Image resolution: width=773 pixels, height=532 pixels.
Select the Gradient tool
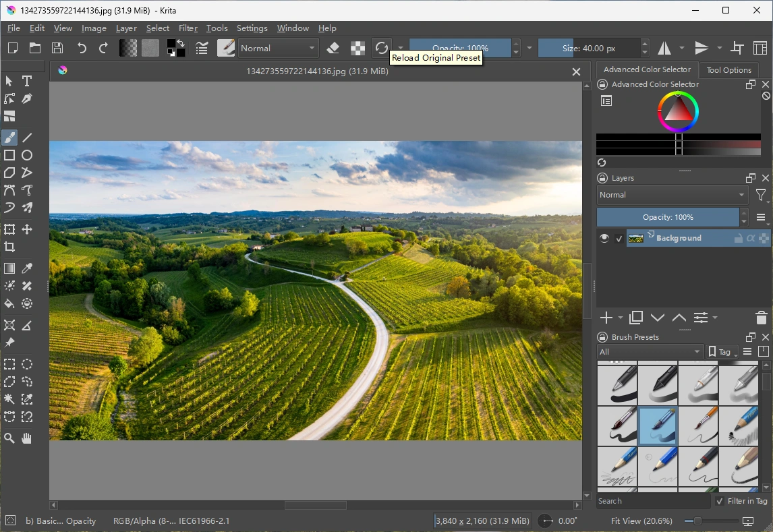[x=9, y=268]
